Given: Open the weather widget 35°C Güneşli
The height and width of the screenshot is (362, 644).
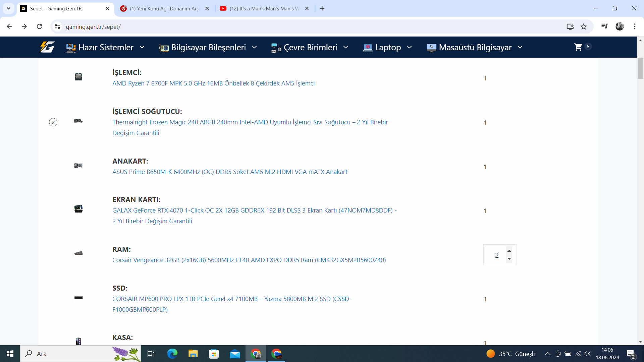Looking at the screenshot, I should point(511,354).
